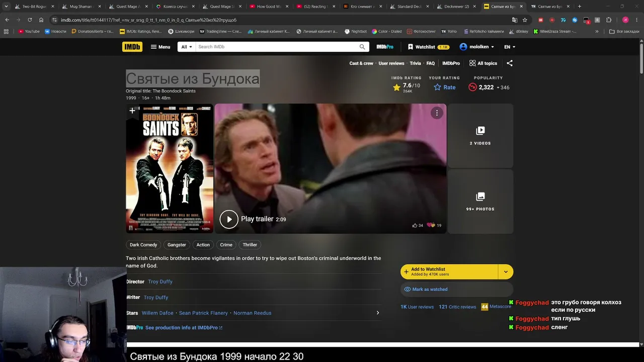Open 1K User reviews link
Viewport: 644px width, 362px height.
[417, 307]
